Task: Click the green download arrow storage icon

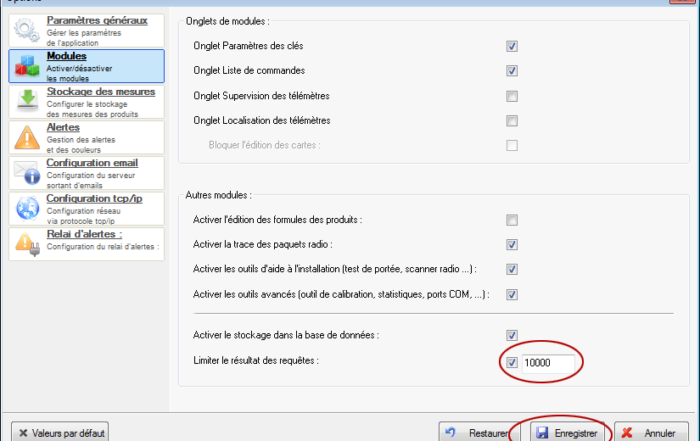Action: 27,101
